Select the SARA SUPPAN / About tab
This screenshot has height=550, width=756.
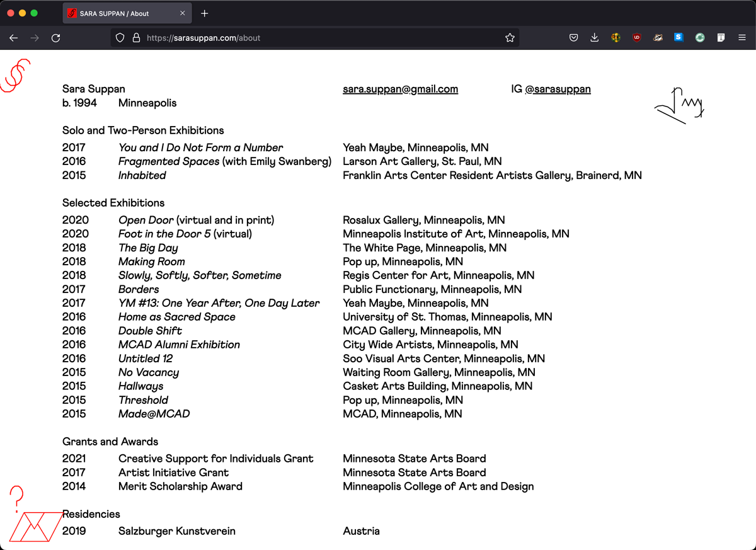tap(120, 13)
